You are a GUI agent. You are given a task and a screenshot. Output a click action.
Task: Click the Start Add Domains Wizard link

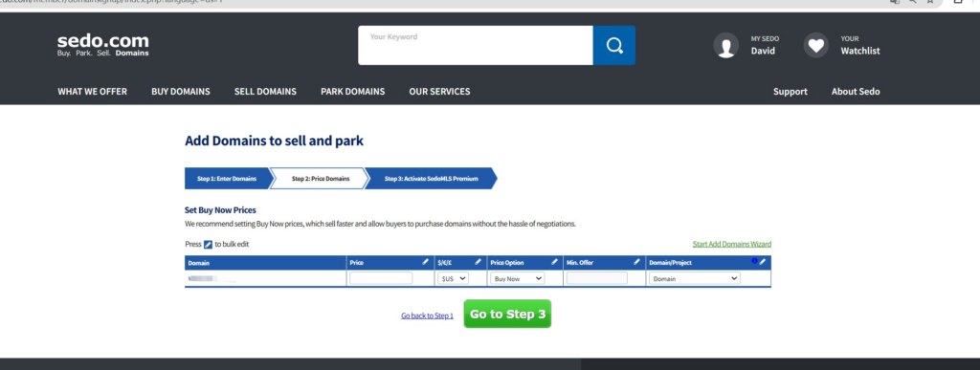[732, 244]
